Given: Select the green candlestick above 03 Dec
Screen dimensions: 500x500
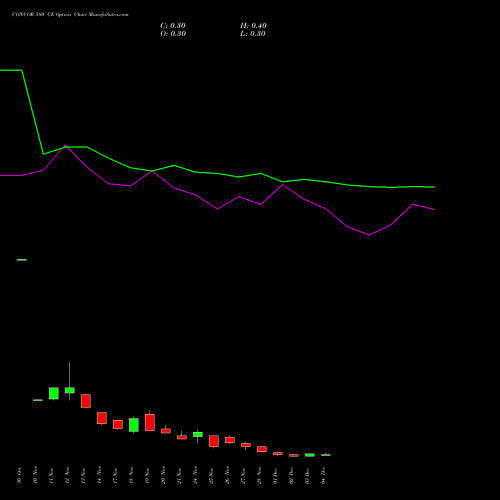Looking at the screenshot, I should (310, 455).
